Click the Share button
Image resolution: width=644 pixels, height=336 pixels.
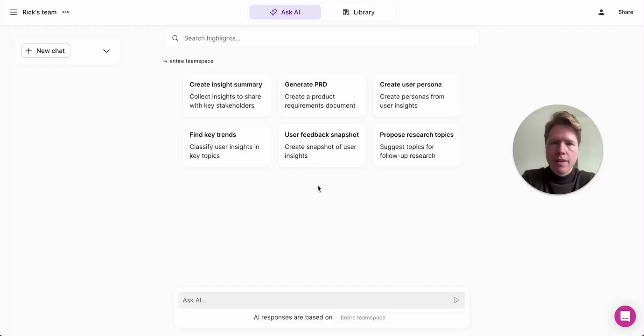click(x=625, y=12)
